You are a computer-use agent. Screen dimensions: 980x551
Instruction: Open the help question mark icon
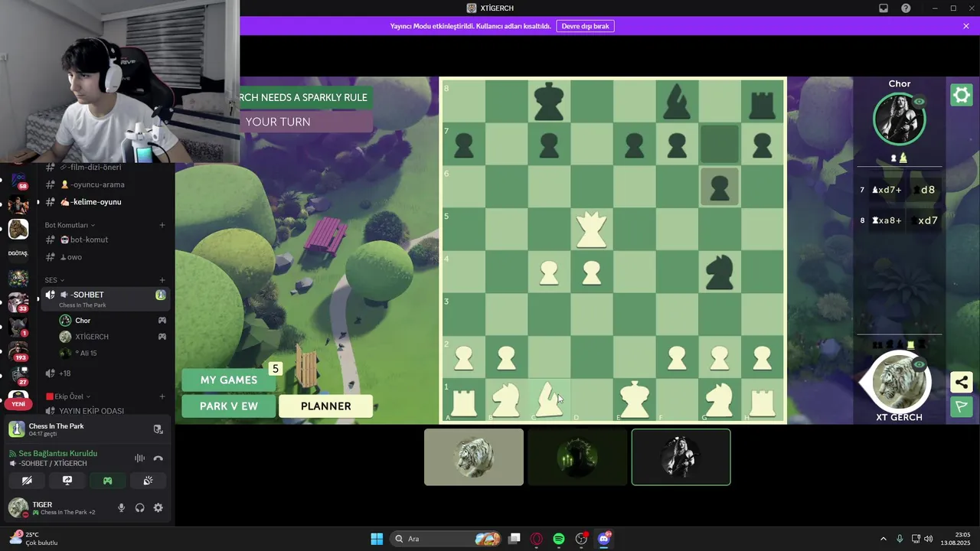[x=906, y=8]
